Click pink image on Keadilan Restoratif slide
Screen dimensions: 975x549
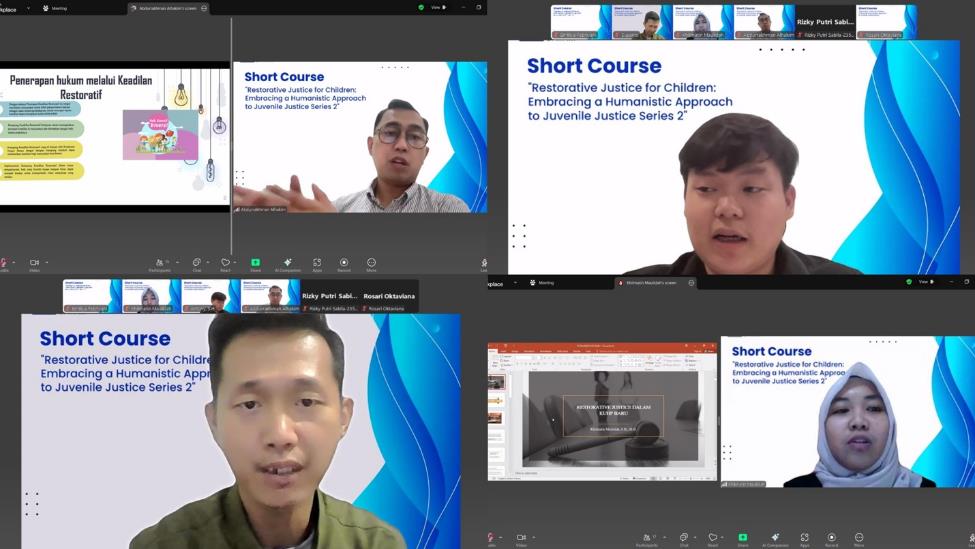[x=160, y=134]
